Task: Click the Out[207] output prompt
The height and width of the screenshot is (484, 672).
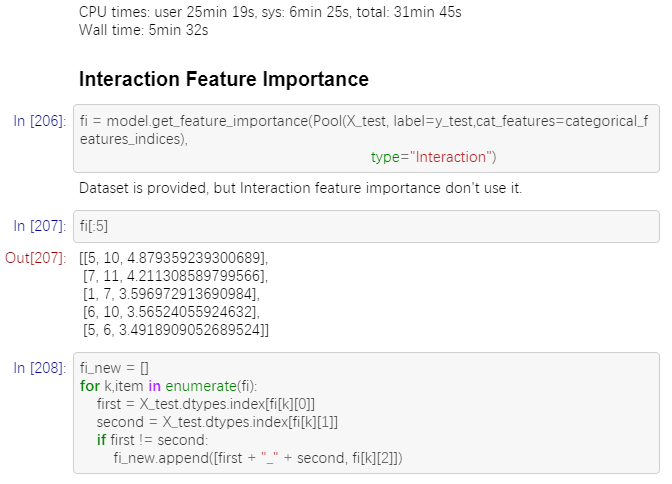Action: (36, 258)
